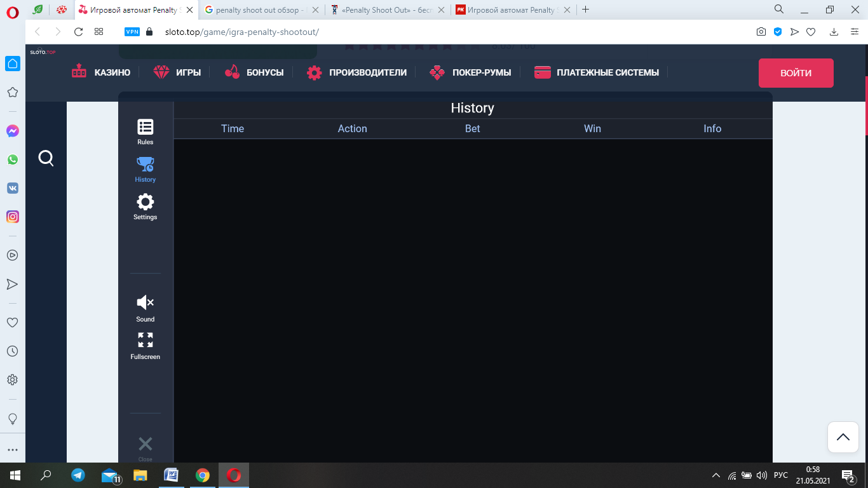
Task: Search tabs with magnifier in title bar
Action: (779, 10)
